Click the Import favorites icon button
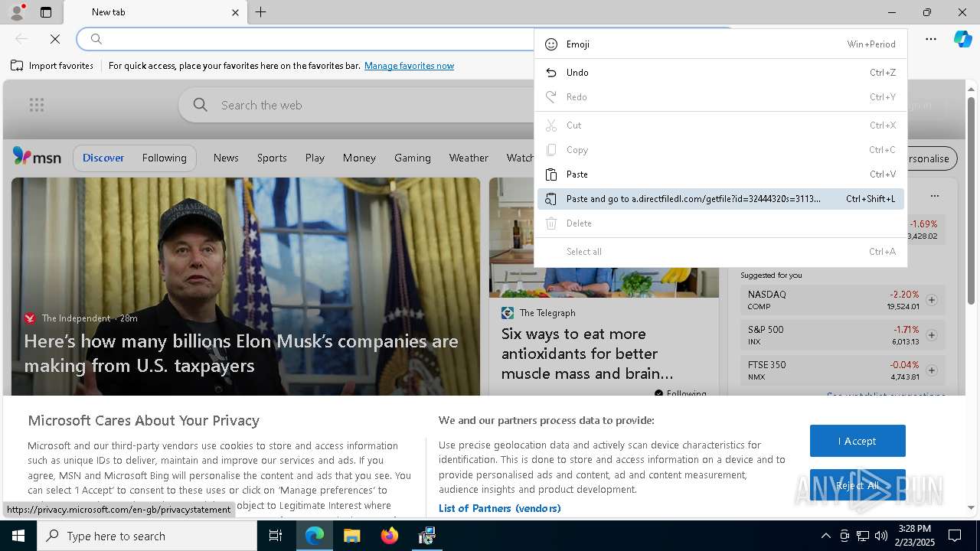 52,66
